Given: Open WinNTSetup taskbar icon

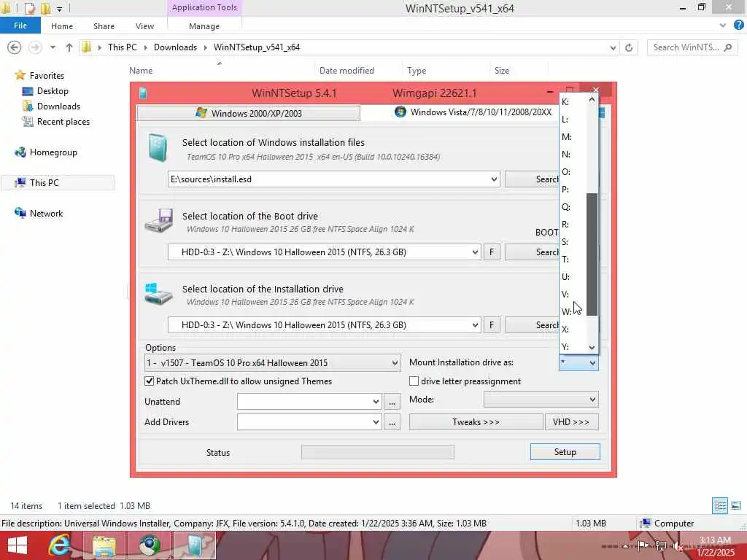Looking at the screenshot, I should coord(195,545).
